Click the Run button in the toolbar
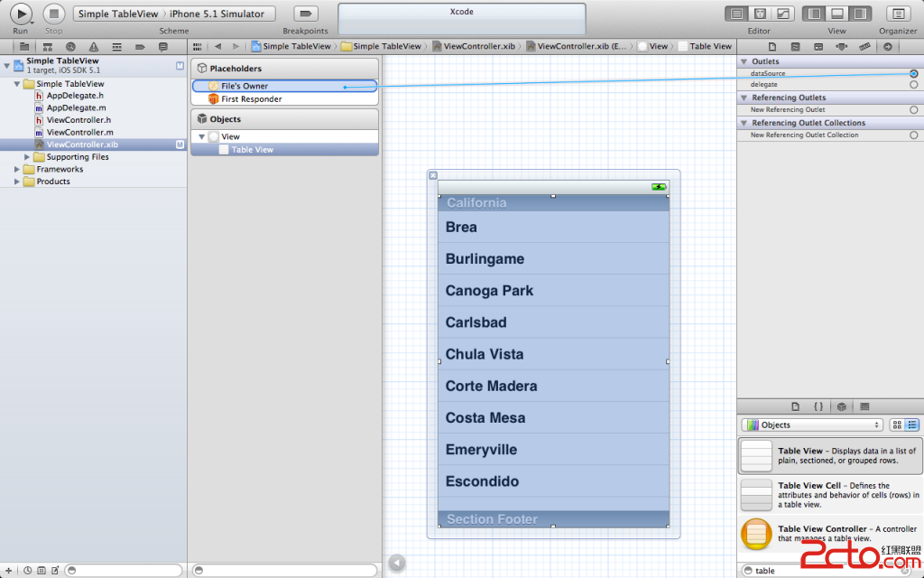Image resolution: width=924 pixels, height=578 pixels. [x=21, y=14]
